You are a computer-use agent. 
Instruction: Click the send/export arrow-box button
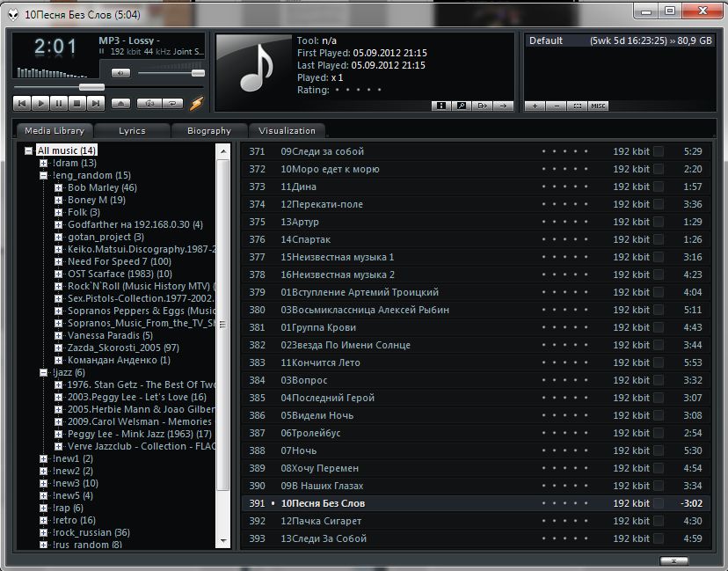[483, 106]
